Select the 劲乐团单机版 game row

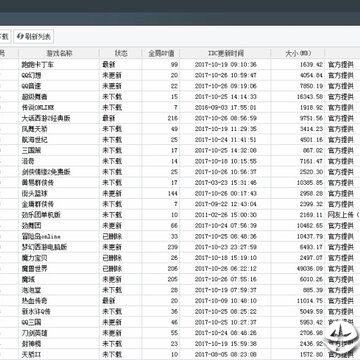180,215
